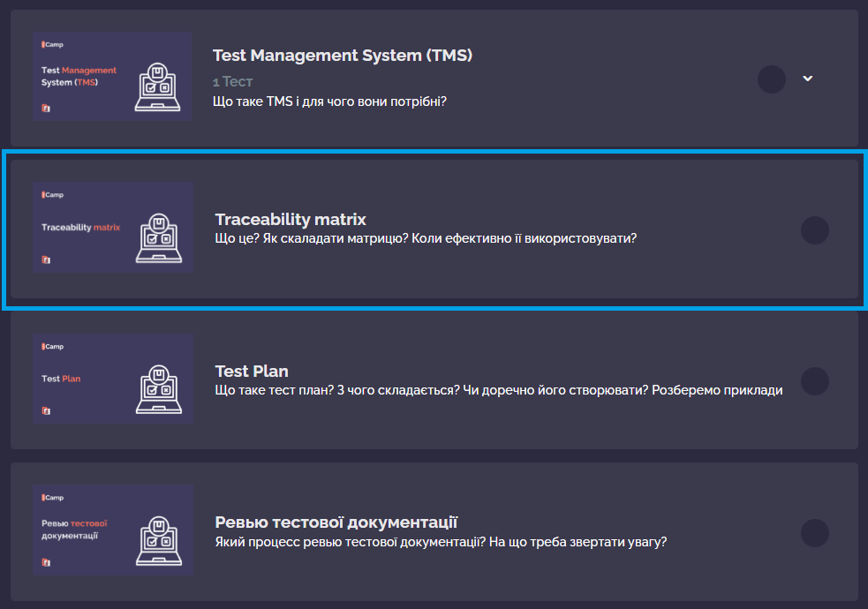Click the Traceability matrix thumbnail image

coord(112,228)
